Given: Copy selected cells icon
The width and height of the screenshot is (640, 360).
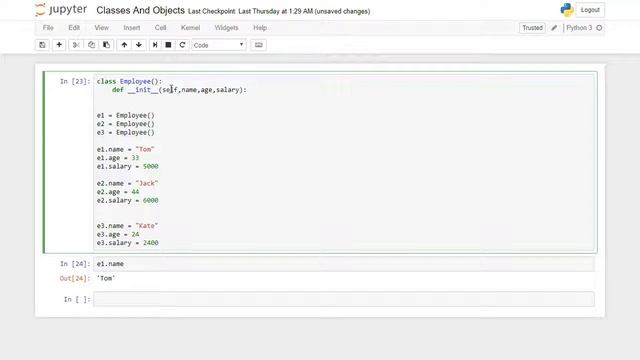Looking at the screenshot, I should [91, 45].
